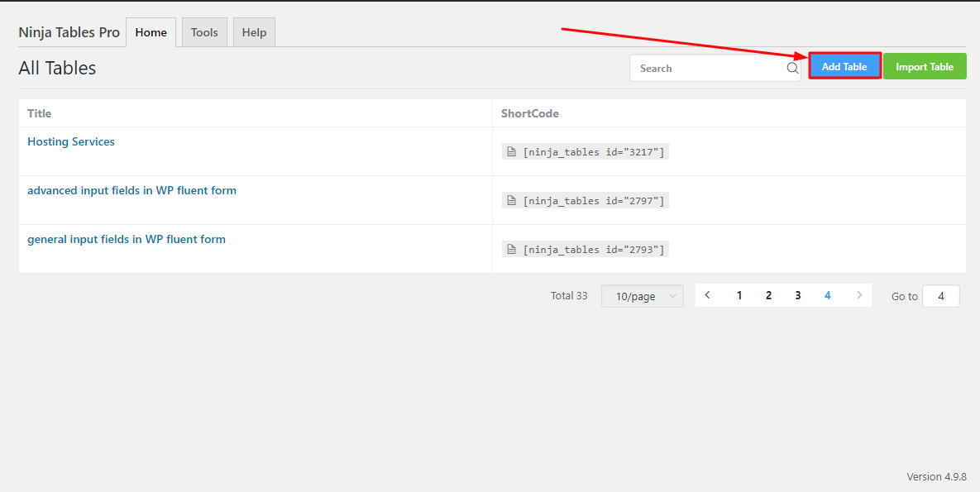Click the Import Table button

pyautogui.click(x=925, y=67)
